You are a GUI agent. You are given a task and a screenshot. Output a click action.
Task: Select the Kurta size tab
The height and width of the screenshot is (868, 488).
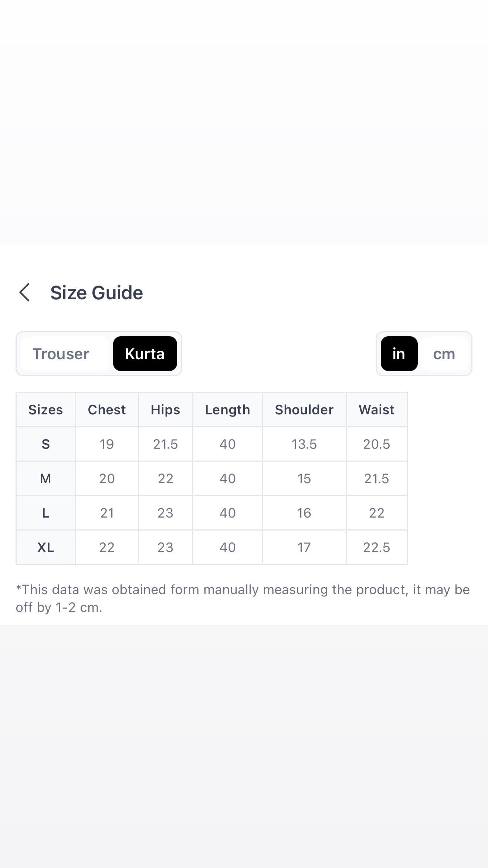pos(145,354)
